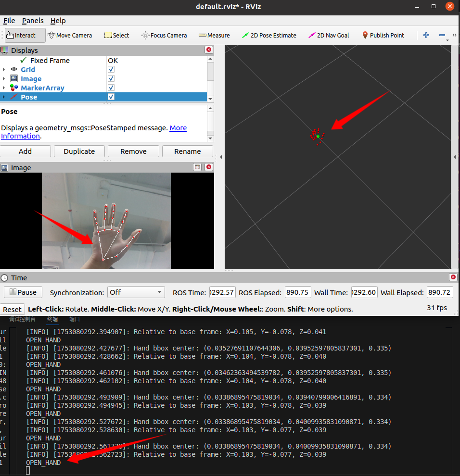Viewport: 460px width, 476px height.
Task: Select the 2D Nav Goal tool
Action: (329, 35)
